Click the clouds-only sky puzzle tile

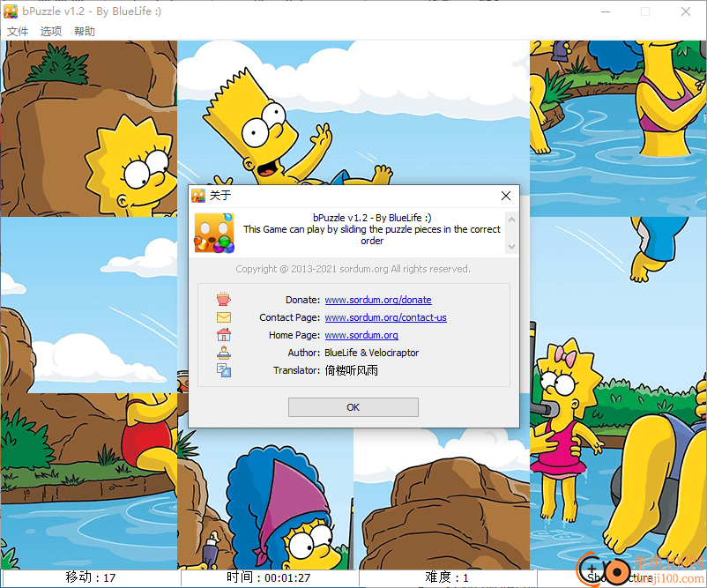coord(89,305)
